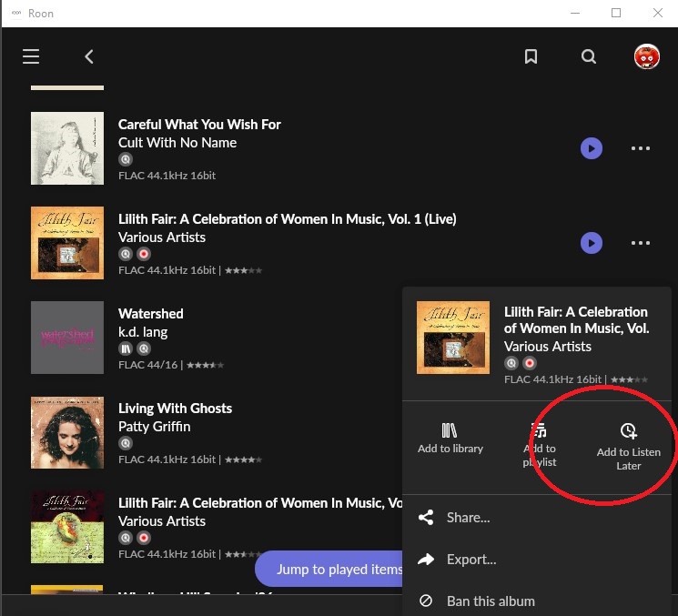The image size is (678, 616).
Task: Open the Watershed album cover
Action: point(67,338)
